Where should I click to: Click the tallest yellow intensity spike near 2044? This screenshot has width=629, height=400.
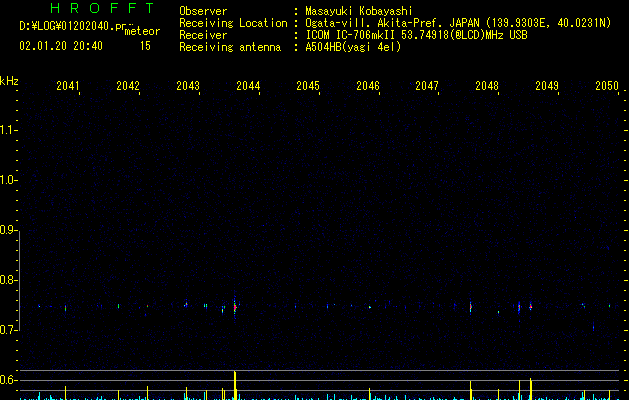(x=235, y=386)
